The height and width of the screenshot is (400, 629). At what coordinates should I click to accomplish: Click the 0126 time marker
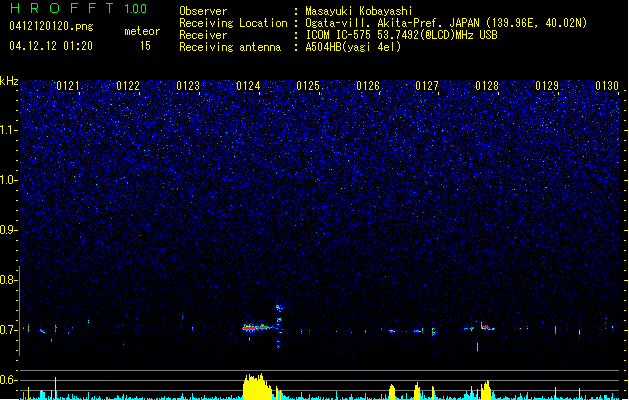(x=368, y=86)
